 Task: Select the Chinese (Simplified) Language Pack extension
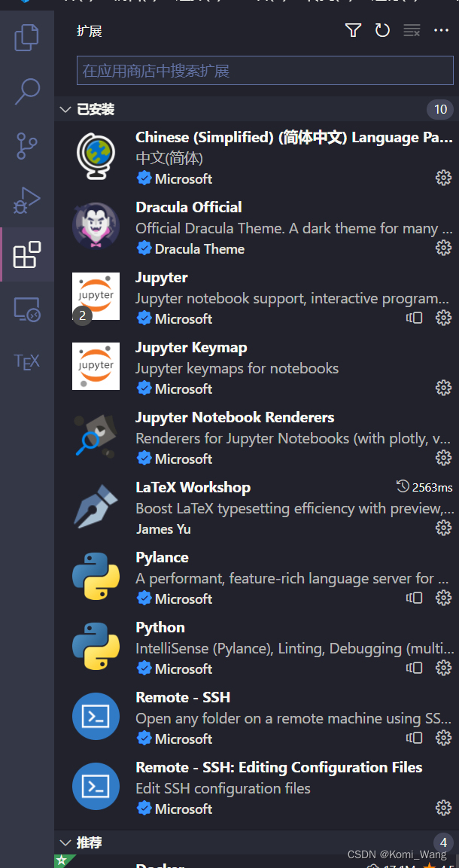294,137
